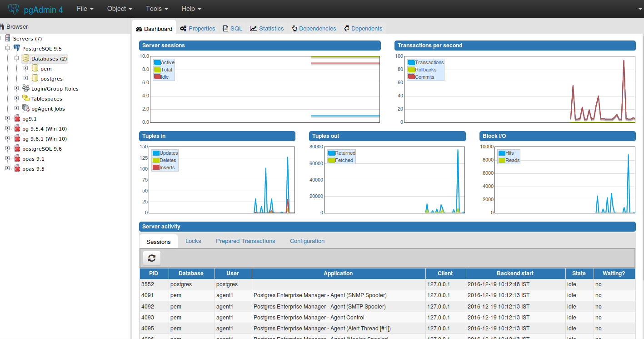The width and height of the screenshot is (644, 339).
Task: Select the Prepared Transactions tab
Action: pyautogui.click(x=245, y=241)
